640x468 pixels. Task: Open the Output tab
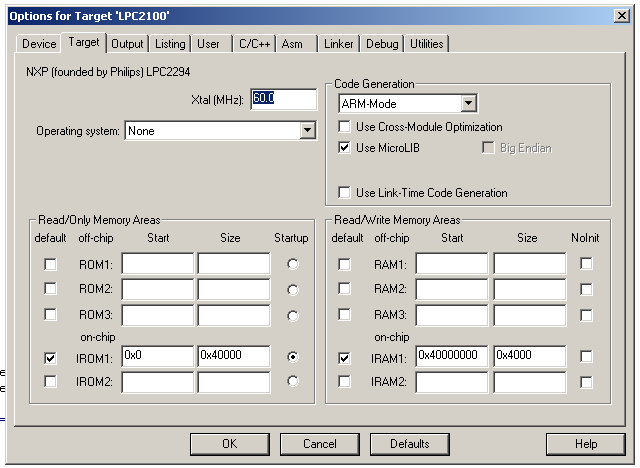click(x=127, y=44)
